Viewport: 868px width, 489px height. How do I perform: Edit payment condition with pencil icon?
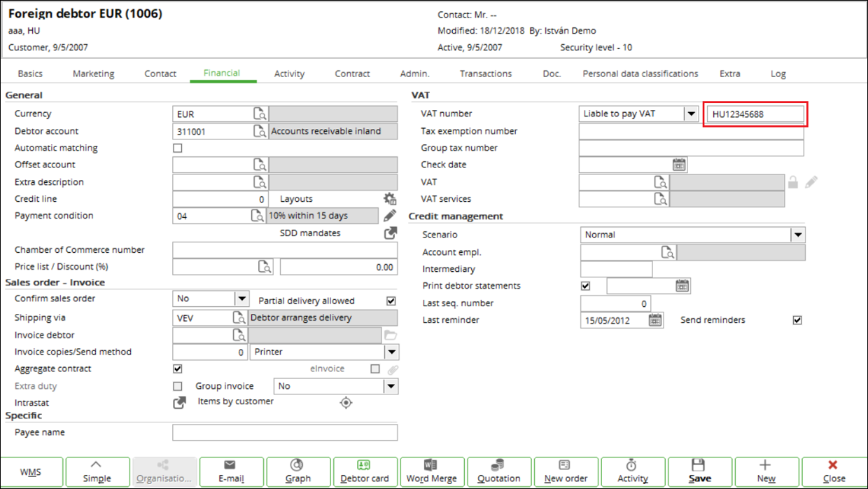390,216
